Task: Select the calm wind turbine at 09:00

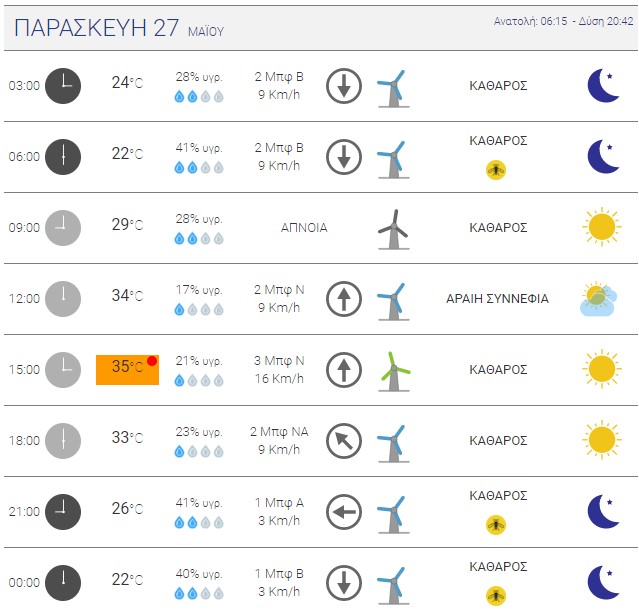Action: click(394, 229)
